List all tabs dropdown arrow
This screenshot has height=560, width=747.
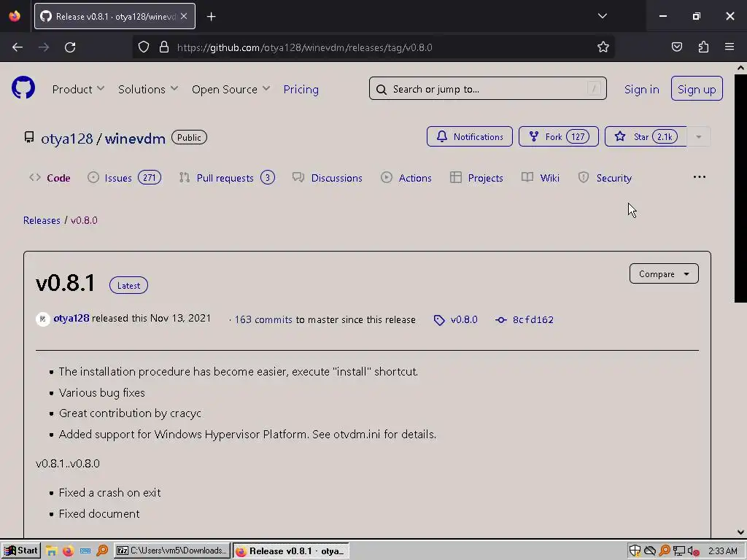coord(602,16)
